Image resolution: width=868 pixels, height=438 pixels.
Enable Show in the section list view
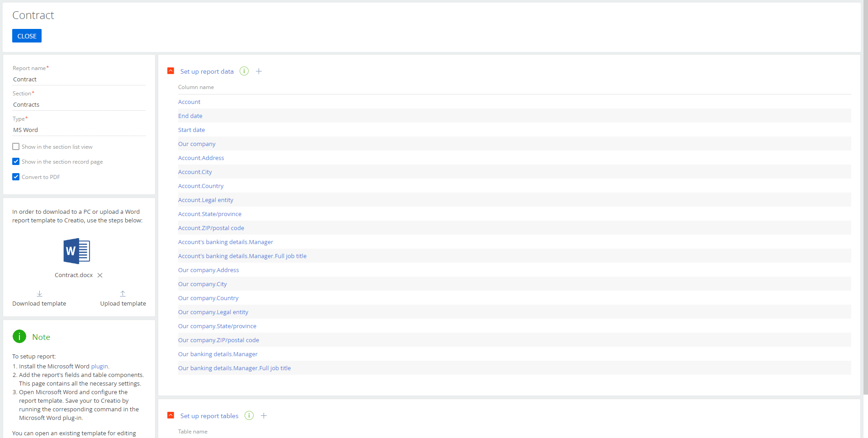(16, 146)
